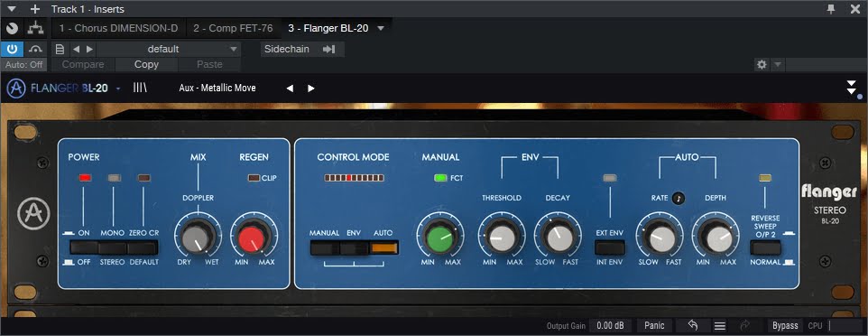
Task: Click the Arturia A logo on rack
Action: point(33,214)
